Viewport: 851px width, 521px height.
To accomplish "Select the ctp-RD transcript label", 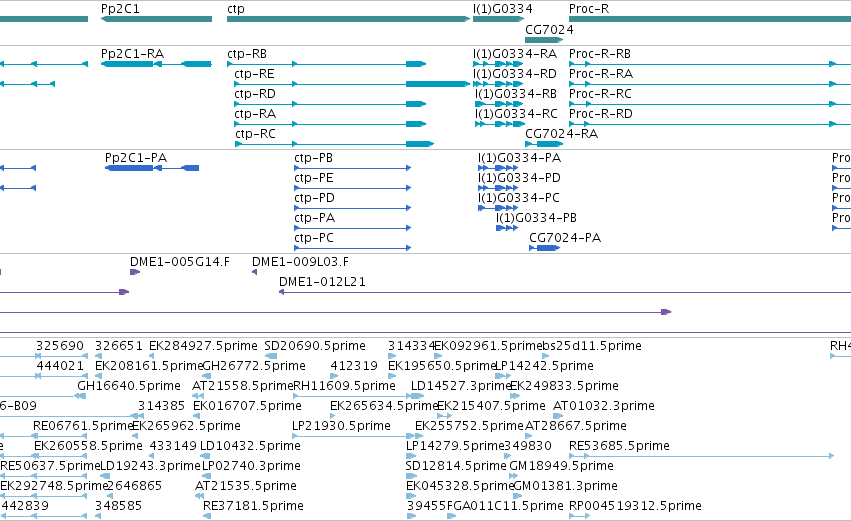I will [255, 94].
